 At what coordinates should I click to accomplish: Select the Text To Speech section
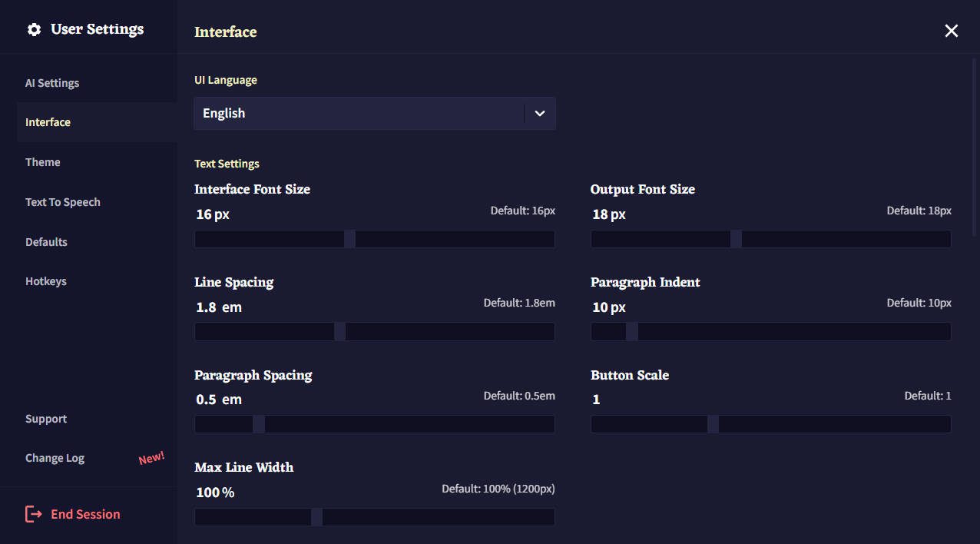pyautogui.click(x=62, y=201)
